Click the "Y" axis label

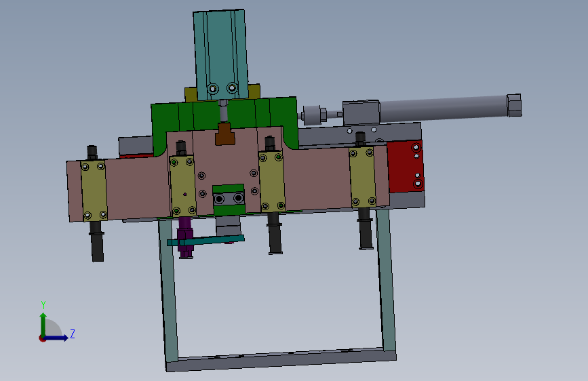[43, 305]
